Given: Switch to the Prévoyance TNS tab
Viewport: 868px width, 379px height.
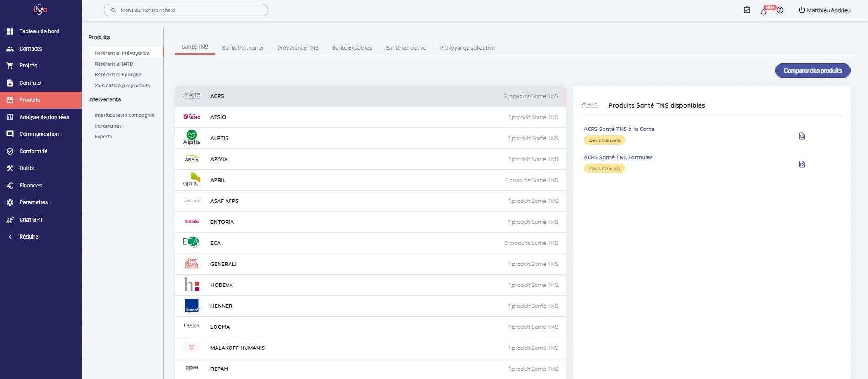Looking at the screenshot, I should 298,48.
